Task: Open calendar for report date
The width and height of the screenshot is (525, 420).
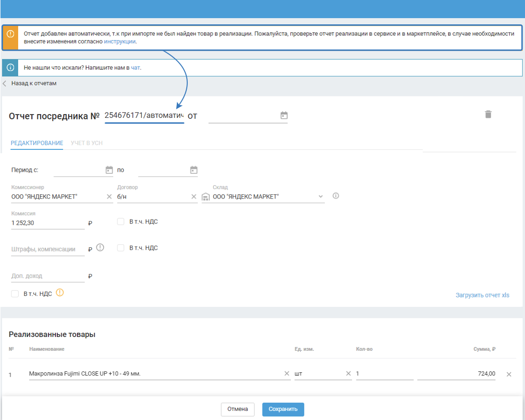Action: (x=284, y=115)
